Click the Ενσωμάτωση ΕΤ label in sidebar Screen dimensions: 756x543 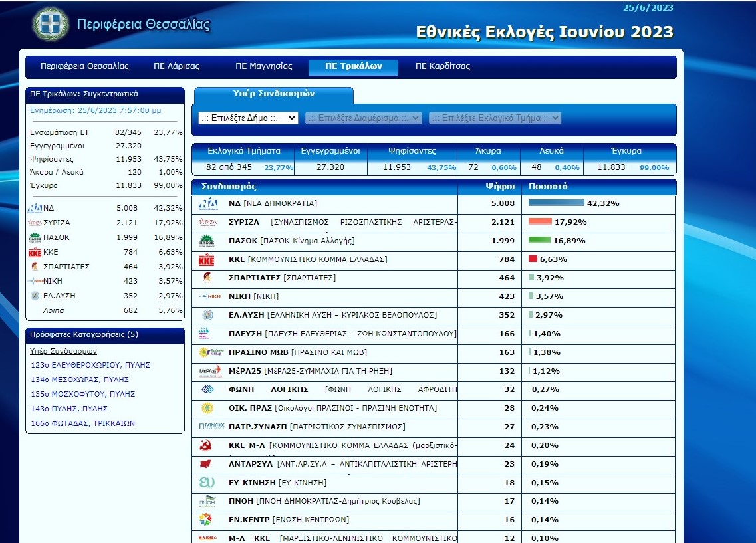(x=59, y=132)
